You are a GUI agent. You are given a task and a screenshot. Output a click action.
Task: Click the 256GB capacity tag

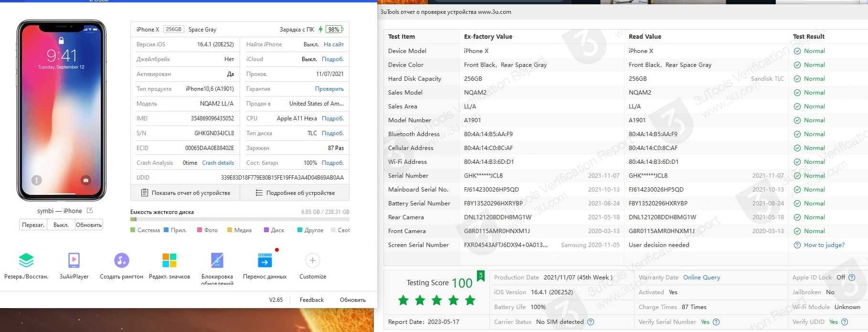174,29
